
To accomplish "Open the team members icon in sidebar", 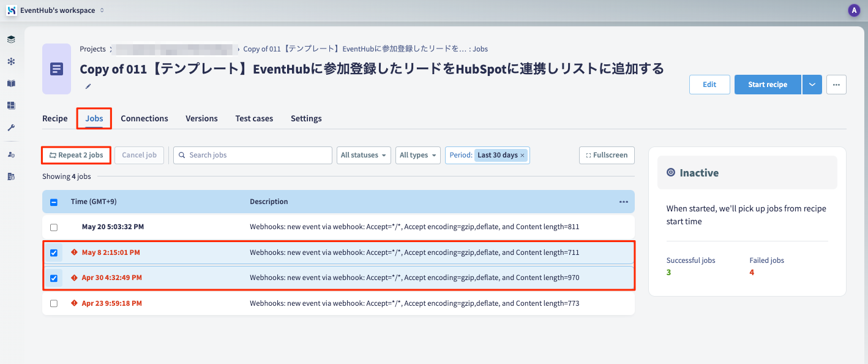I will click(x=11, y=154).
